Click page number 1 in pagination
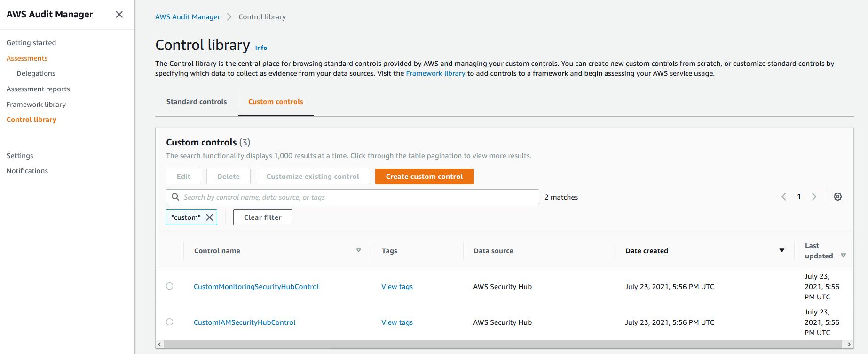The width and height of the screenshot is (868, 354). coord(799,197)
